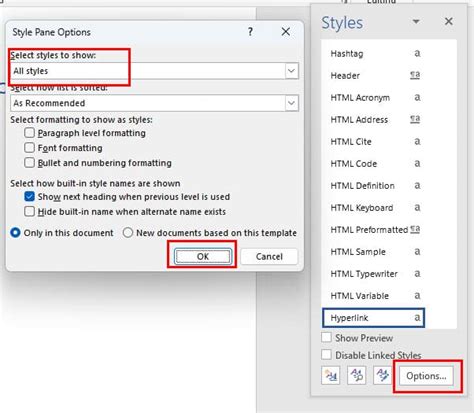Screen dimensions: 474x413
Task: Open the Manage Styles icon
Action: click(382, 376)
